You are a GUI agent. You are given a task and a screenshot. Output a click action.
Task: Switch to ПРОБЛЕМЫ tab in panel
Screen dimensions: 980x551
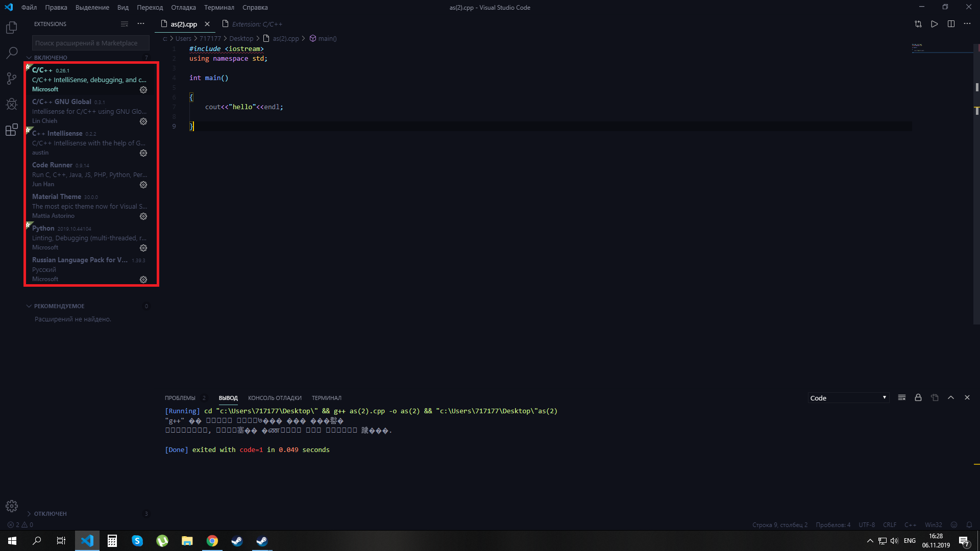pos(180,397)
